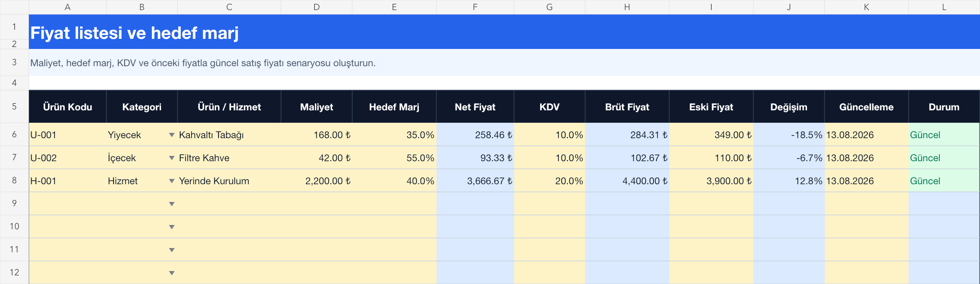Click the title 'Fiyat listesi ve hedef marj'
980x284 pixels.
pos(135,33)
